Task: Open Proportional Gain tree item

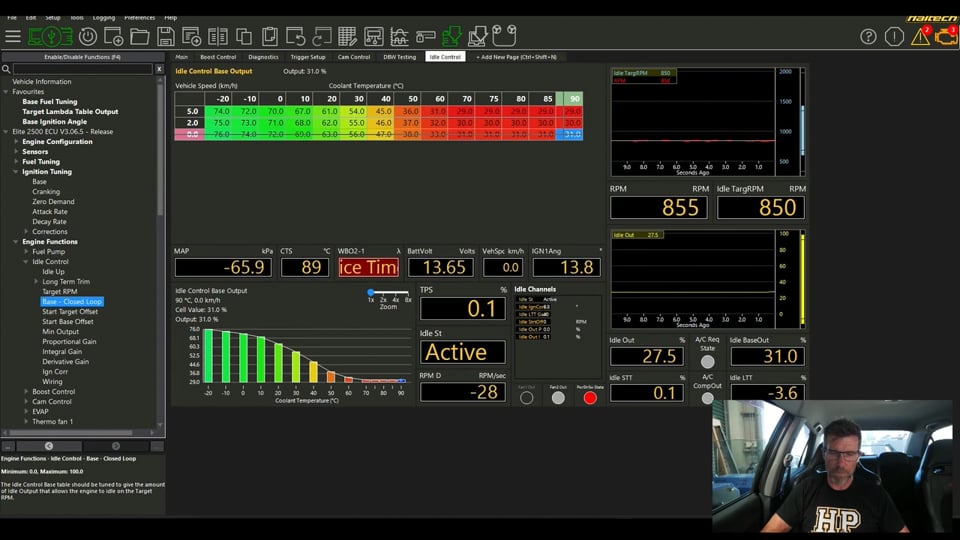Action: tap(69, 342)
